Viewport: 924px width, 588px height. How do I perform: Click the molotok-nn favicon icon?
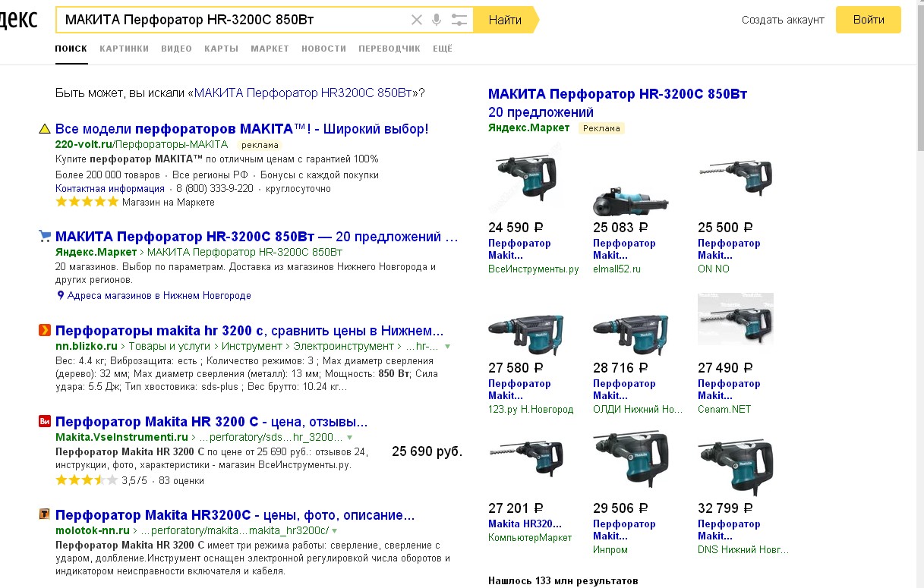point(45,514)
